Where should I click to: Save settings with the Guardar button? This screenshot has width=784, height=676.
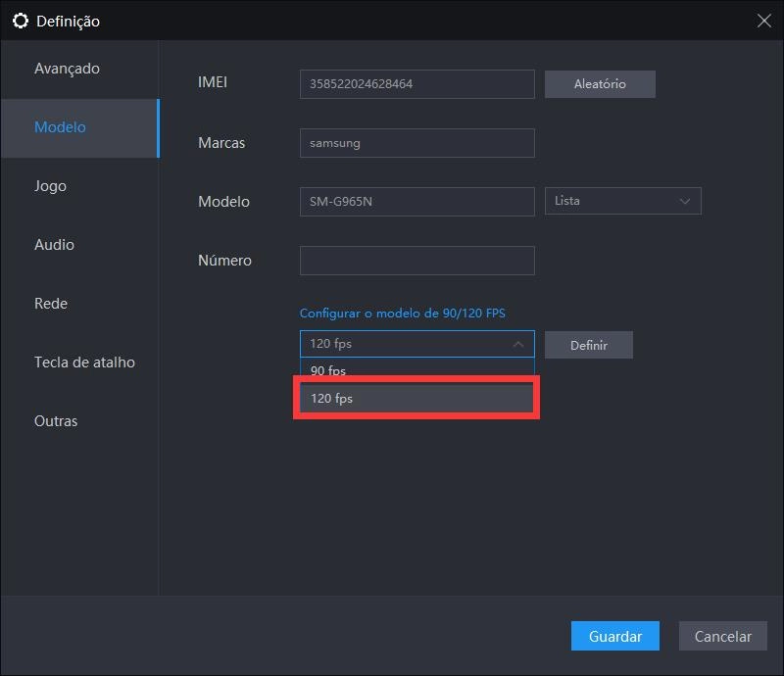614,637
